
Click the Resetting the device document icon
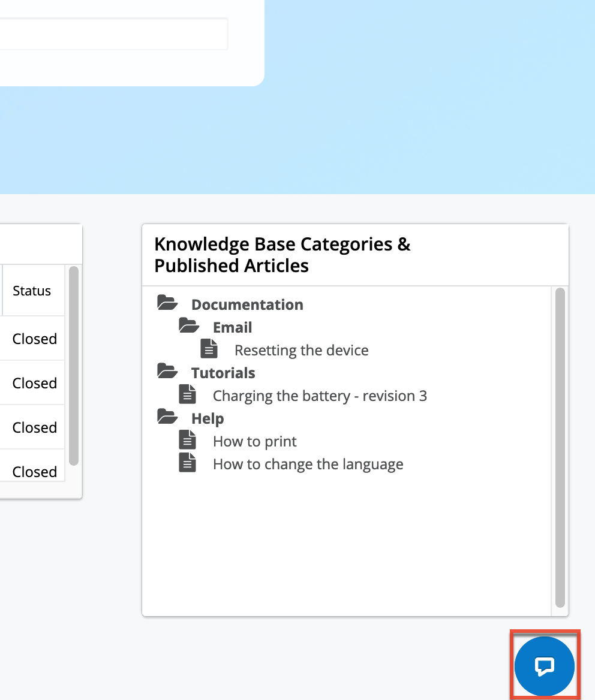click(209, 349)
